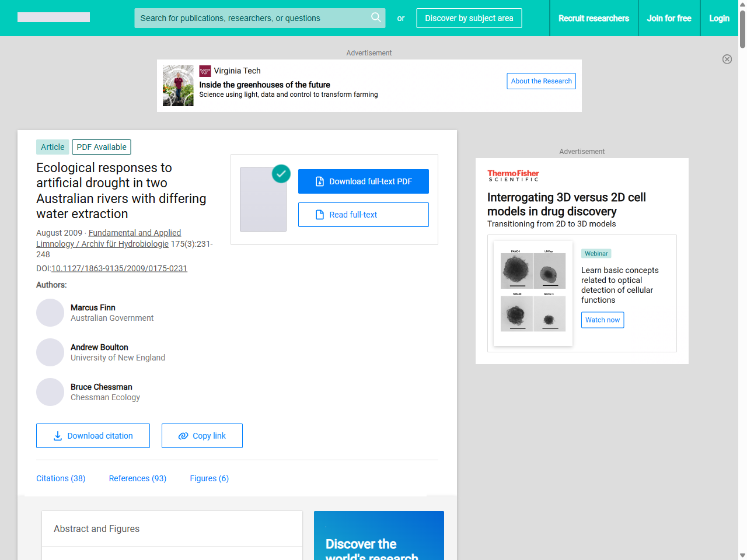Click the About the Research button
747x560 pixels.
click(x=541, y=81)
